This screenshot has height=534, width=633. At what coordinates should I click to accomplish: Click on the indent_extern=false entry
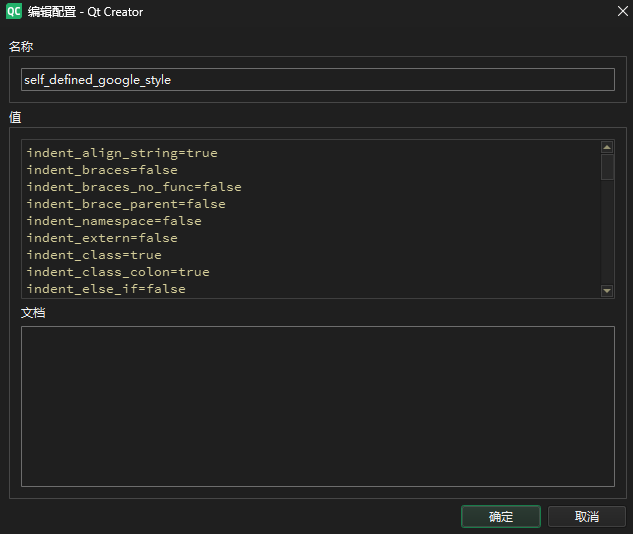(x=102, y=238)
